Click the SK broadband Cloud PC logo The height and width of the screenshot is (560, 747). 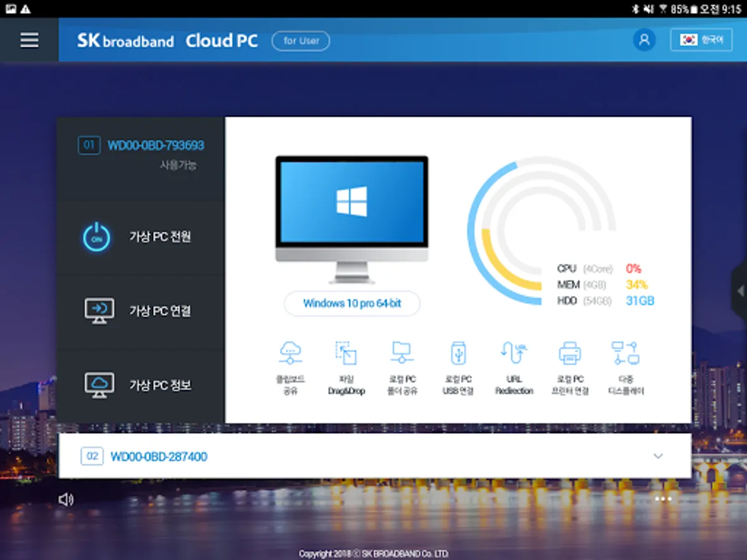point(167,41)
